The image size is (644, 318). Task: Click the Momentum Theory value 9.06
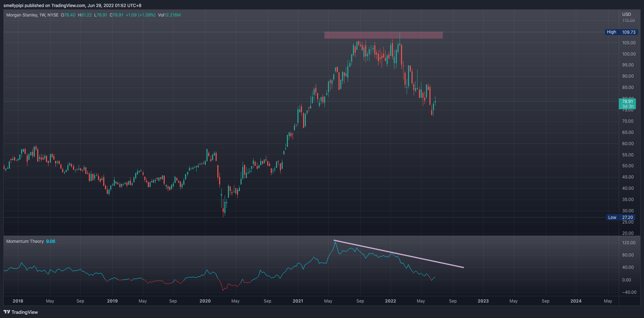51,241
